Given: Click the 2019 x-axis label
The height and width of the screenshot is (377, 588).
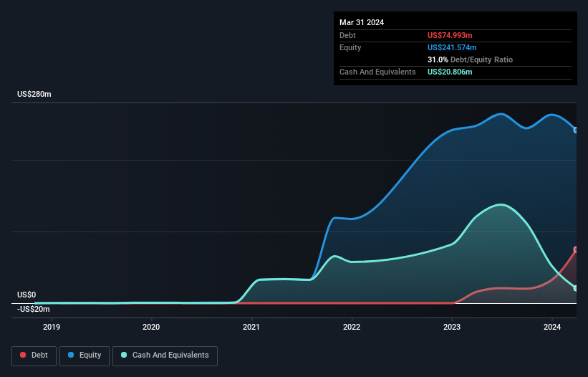Looking at the screenshot, I should pos(52,327).
